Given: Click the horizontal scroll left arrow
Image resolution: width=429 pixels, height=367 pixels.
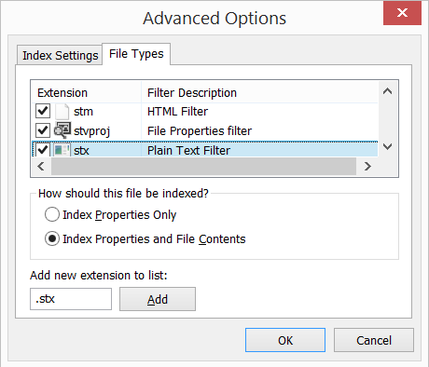Looking at the screenshot, I should pos(41,166).
